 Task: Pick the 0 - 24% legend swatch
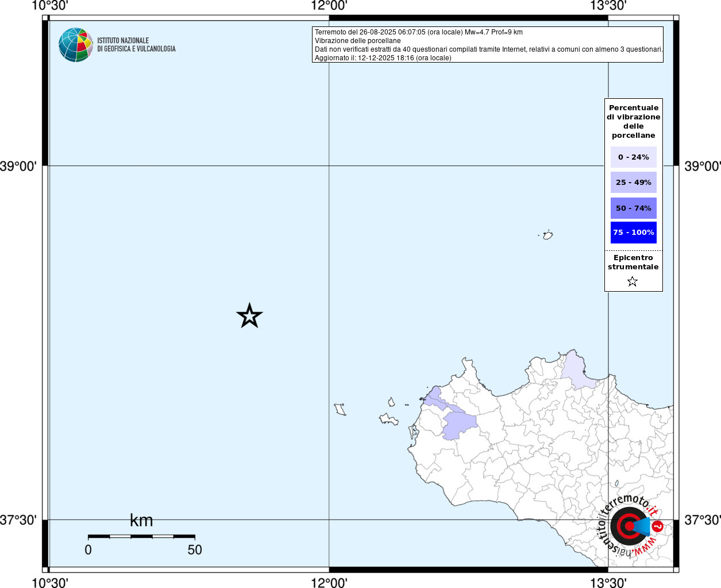point(633,157)
